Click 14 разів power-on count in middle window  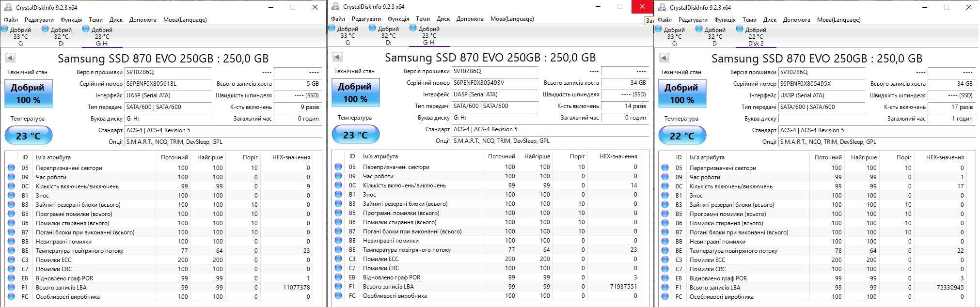pyautogui.click(x=624, y=106)
